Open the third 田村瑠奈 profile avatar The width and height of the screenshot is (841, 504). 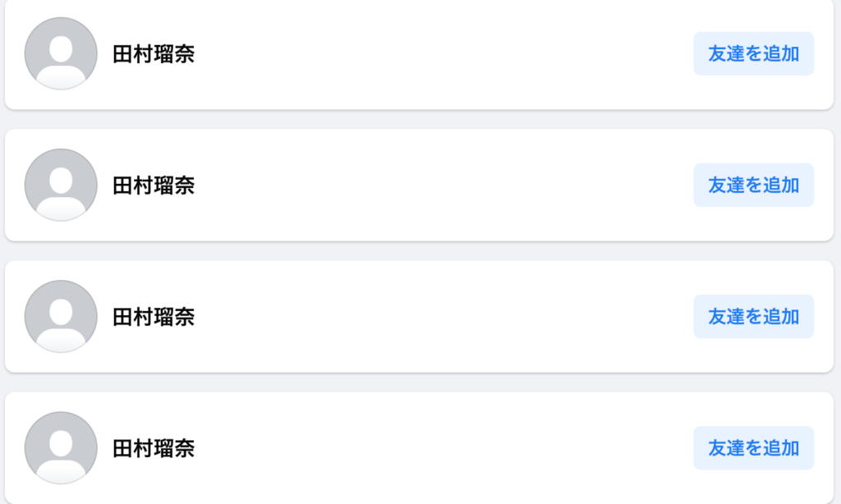[x=61, y=316]
